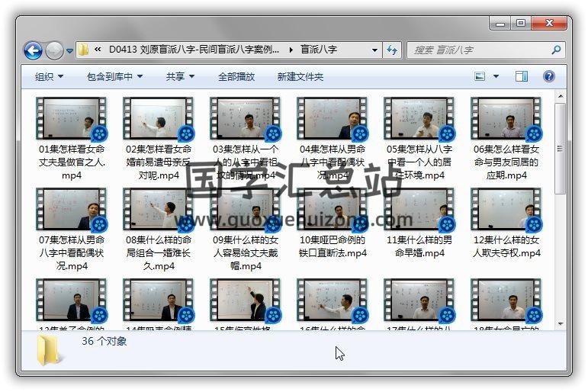The height and width of the screenshot is (392, 588).
Task: Open the view options dropdown arrow
Action: (x=496, y=76)
